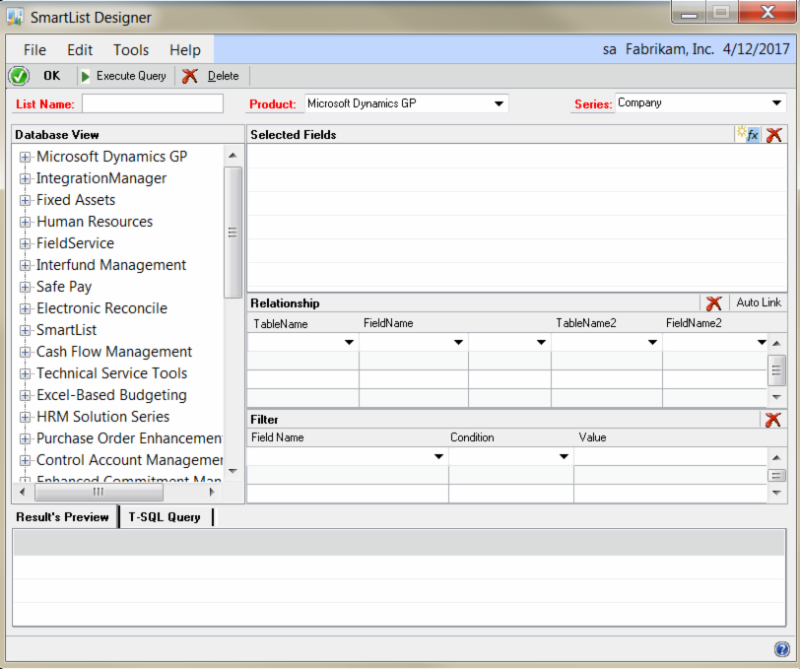Switch to the Result's Preview tab
800x669 pixels.
tap(62, 517)
